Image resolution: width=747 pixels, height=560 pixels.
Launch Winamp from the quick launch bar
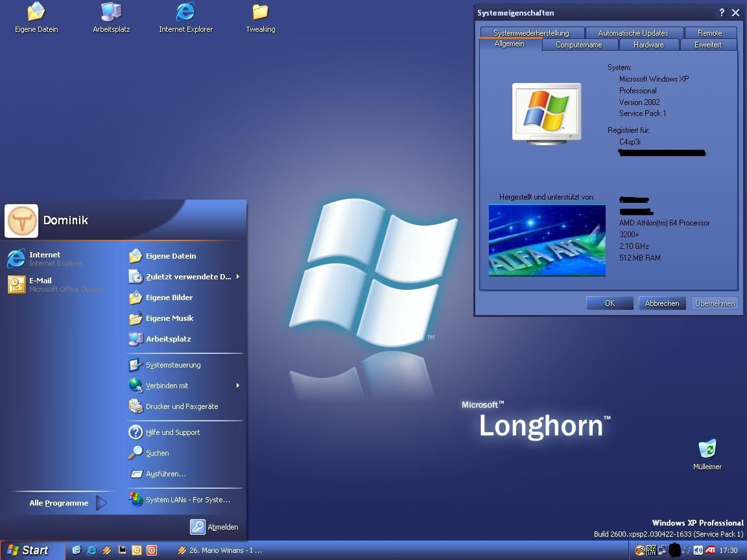click(107, 550)
